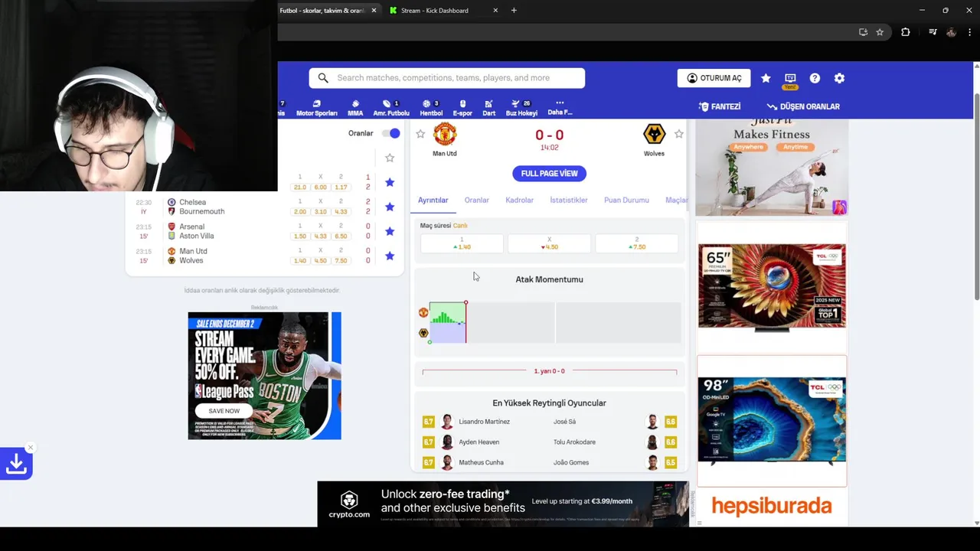This screenshot has width=980, height=551.
Task: Switch to the Kadrolar tab
Action: (519, 201)
